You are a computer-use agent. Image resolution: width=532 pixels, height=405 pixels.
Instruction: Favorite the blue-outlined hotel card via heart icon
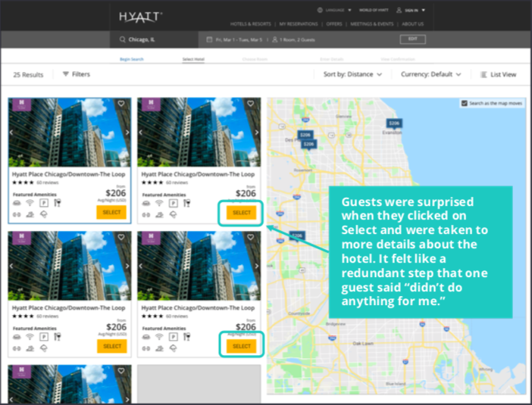[121, 104]
